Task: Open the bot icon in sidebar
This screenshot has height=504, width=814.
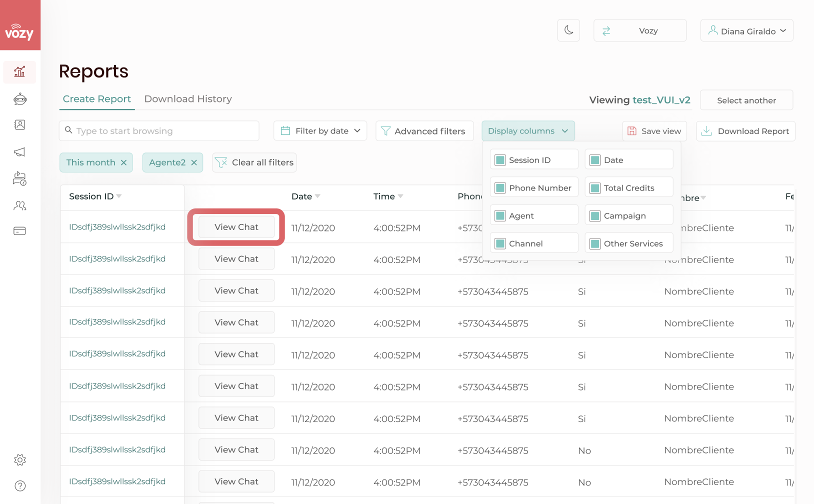Action: 20,99
